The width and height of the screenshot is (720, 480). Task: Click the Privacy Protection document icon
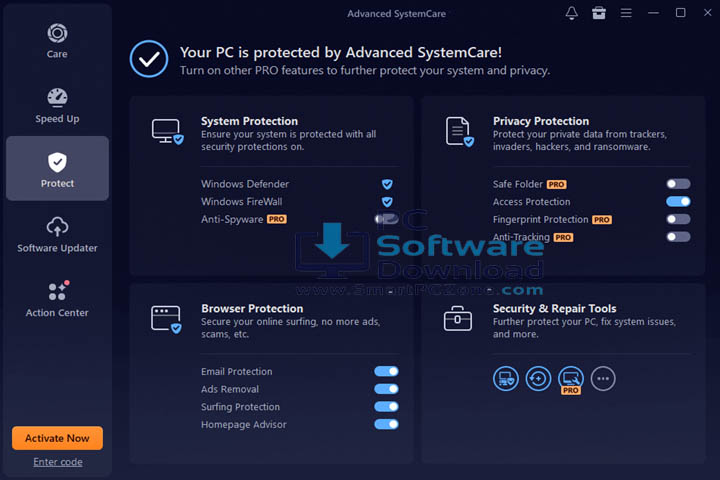point(460,132)
